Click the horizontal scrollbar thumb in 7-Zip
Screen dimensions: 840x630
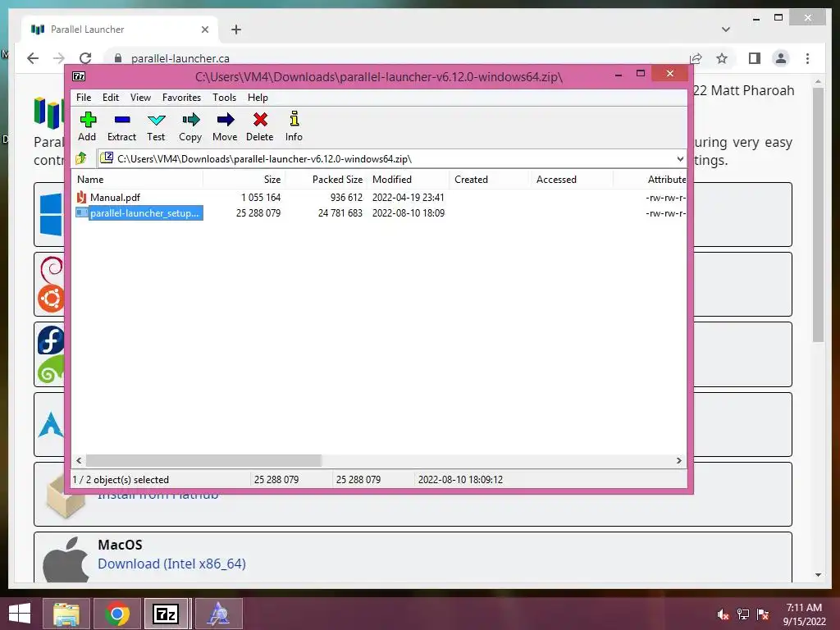203,460
